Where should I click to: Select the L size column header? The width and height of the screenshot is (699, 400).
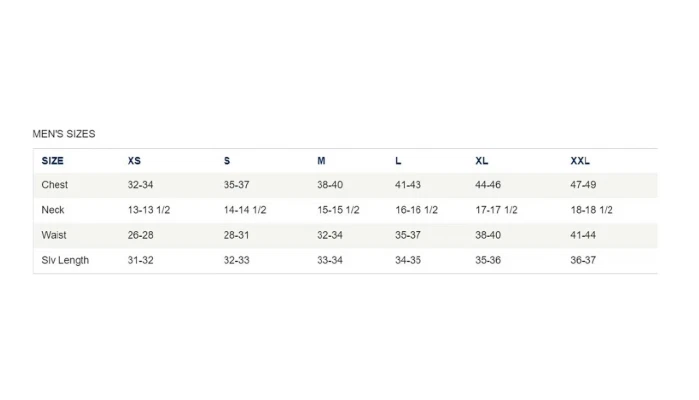398,161
